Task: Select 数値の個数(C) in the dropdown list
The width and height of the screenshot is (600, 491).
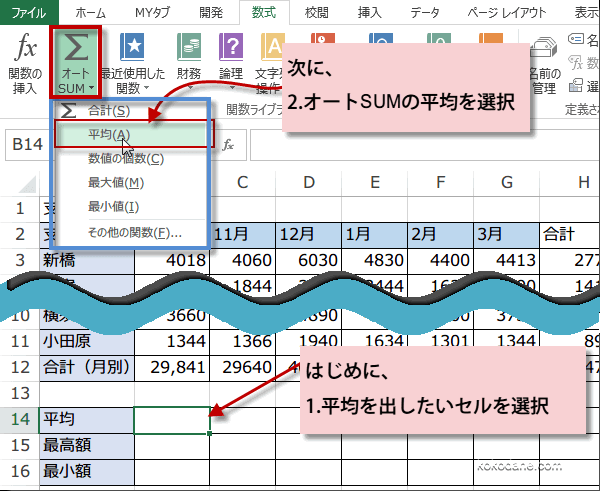Action: tap(125, 159)
